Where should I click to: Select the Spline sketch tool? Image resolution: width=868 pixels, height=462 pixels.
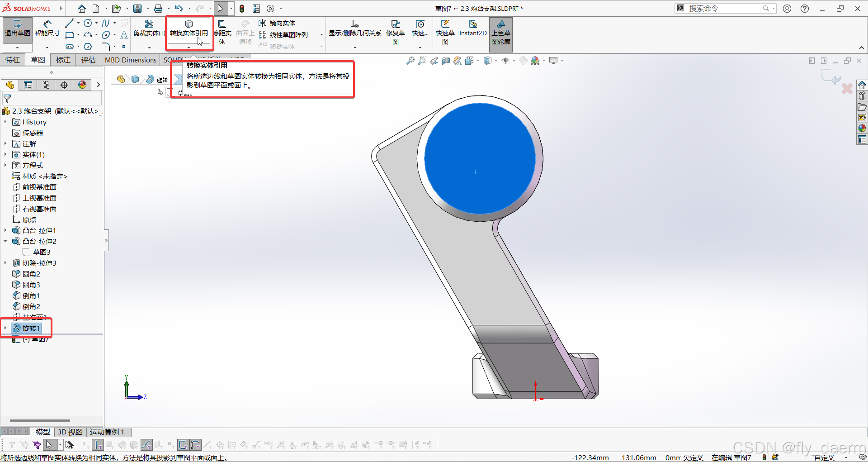click(106, 23)
